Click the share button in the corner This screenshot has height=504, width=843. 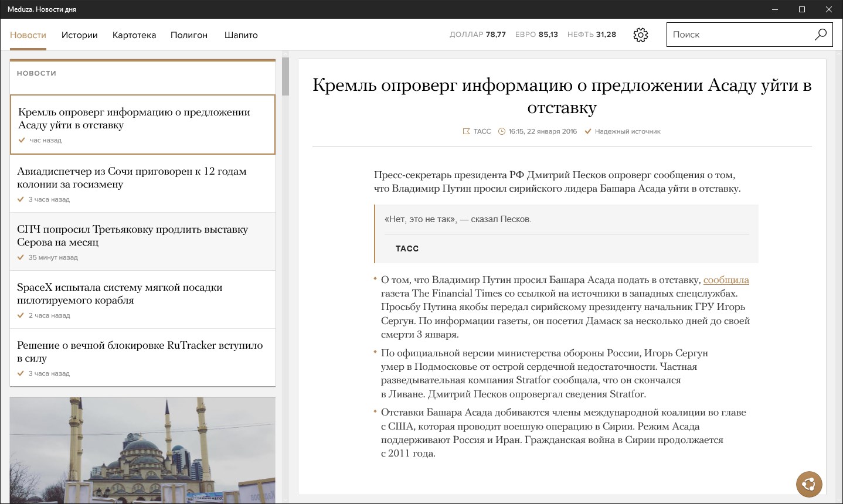pyautogui.click(x=809, y=484)
